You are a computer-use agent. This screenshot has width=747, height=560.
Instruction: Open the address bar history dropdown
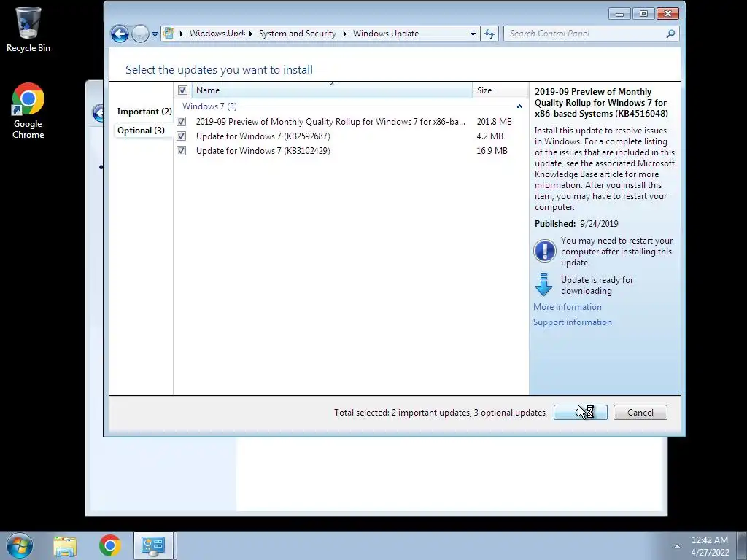tap(473, 34)
